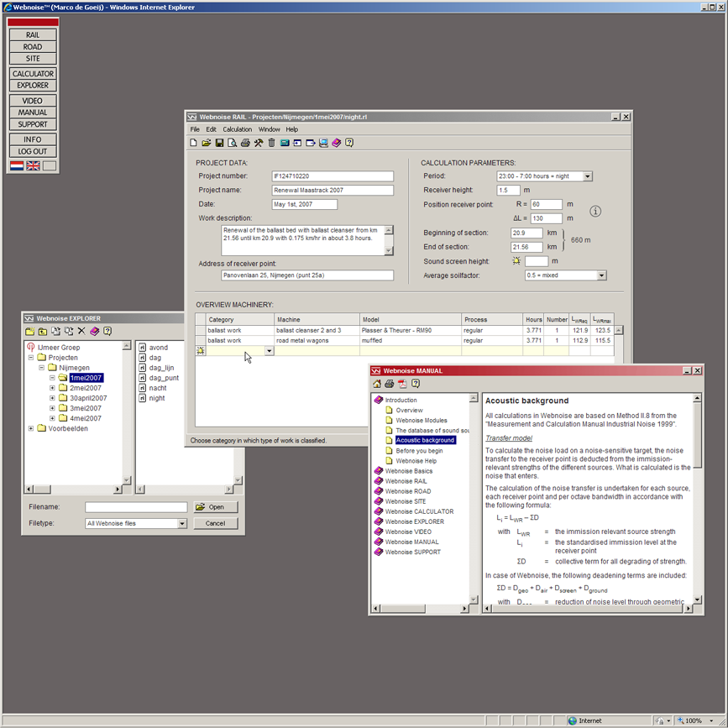Select the UK flag language
This screenshot has height=728, width=728.
click(x=33, y=165)
